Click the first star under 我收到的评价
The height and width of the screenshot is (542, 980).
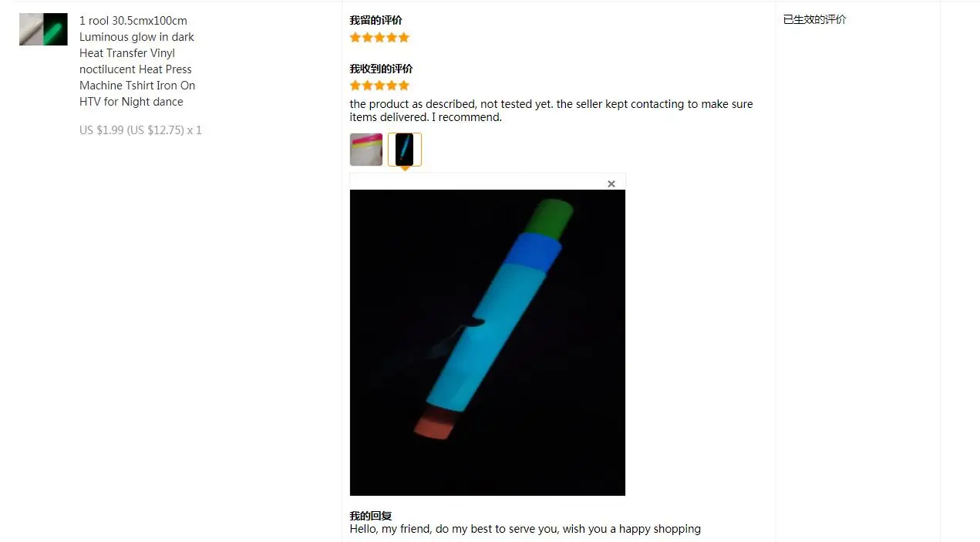pyautogui.click(x=355, y=86)
